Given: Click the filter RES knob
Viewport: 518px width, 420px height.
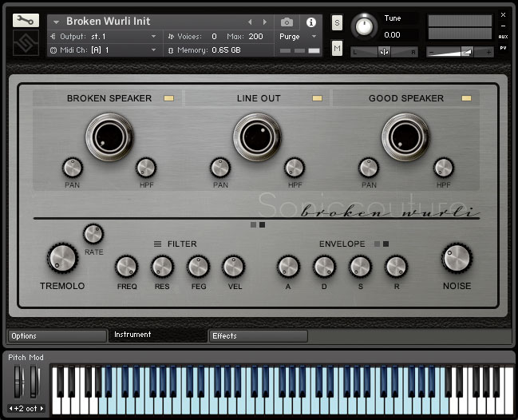Looking at the screenshot, I should coord(162,267).
